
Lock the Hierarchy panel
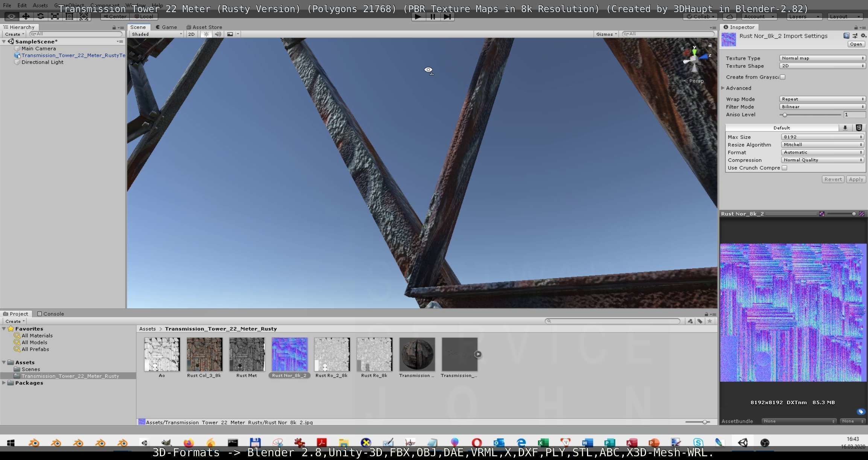(114, 27)
